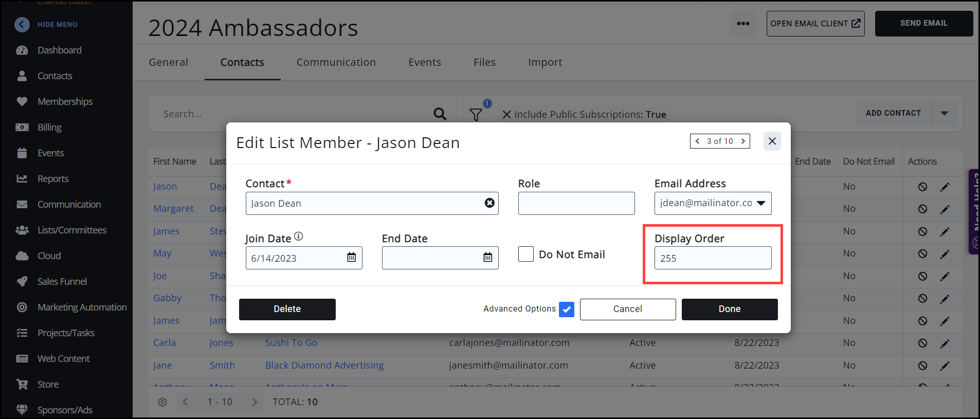Open Lists/Committees in the sidebar
Image resolution: width=980 pixels, height=419 pixels.
tap(71, 230)
